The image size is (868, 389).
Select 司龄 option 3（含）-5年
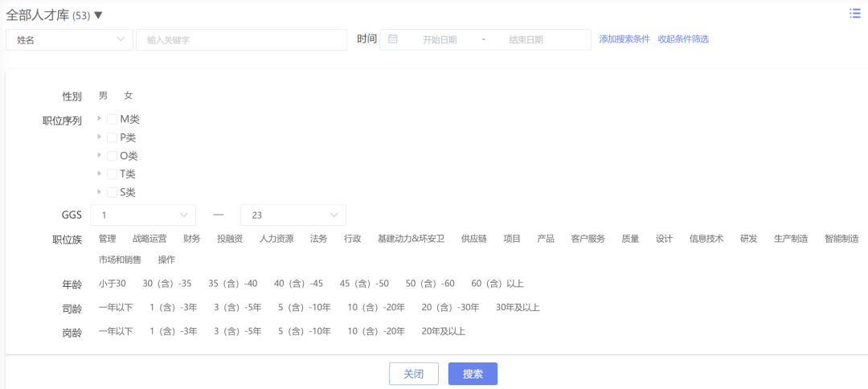click(x=238, y=308)
